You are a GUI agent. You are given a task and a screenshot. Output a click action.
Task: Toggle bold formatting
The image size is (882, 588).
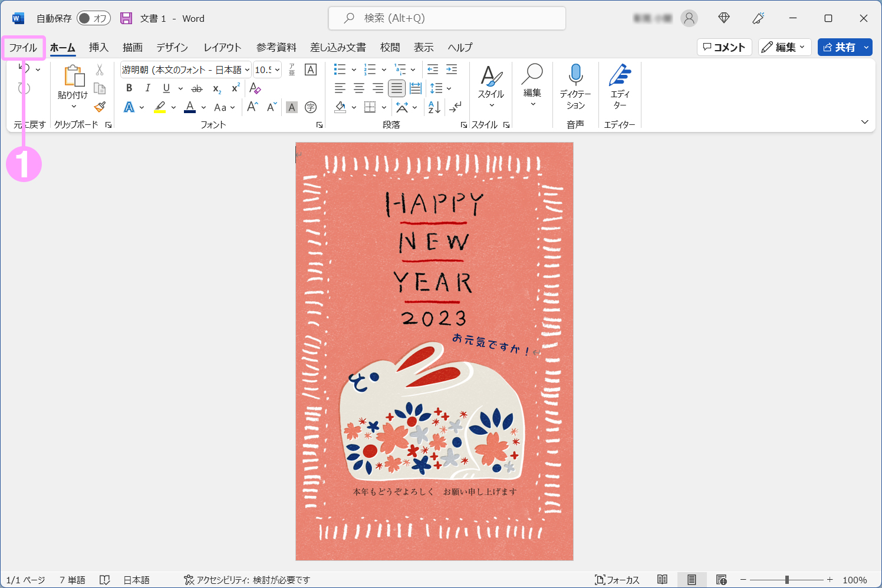(129, 88)
